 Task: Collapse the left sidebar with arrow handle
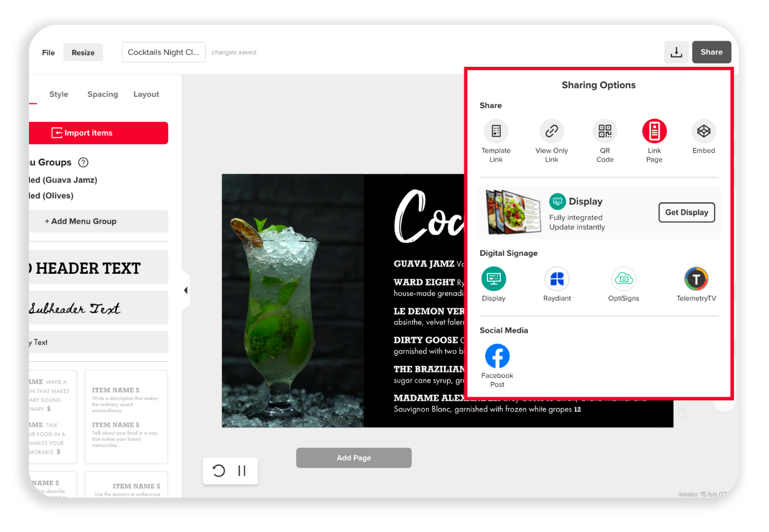pyautogui.click(x=186, y=290)
